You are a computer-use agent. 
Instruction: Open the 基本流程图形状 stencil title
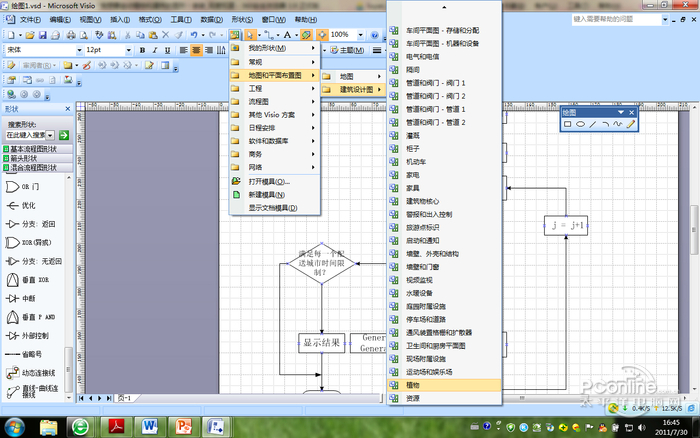coord(38,149)
